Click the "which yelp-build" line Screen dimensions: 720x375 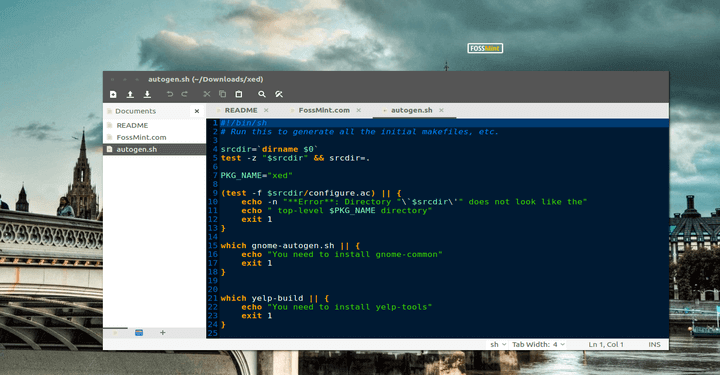coord(275,298)
